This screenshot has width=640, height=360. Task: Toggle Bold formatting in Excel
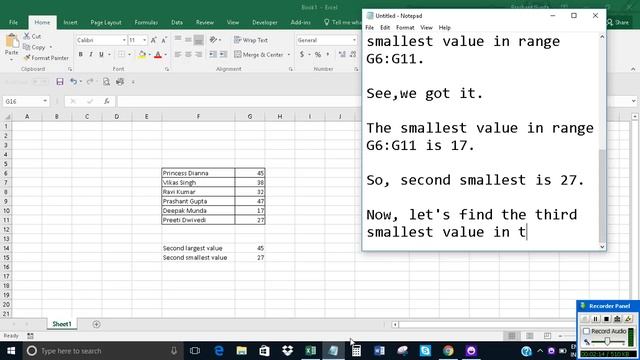(x=80, y=54)
